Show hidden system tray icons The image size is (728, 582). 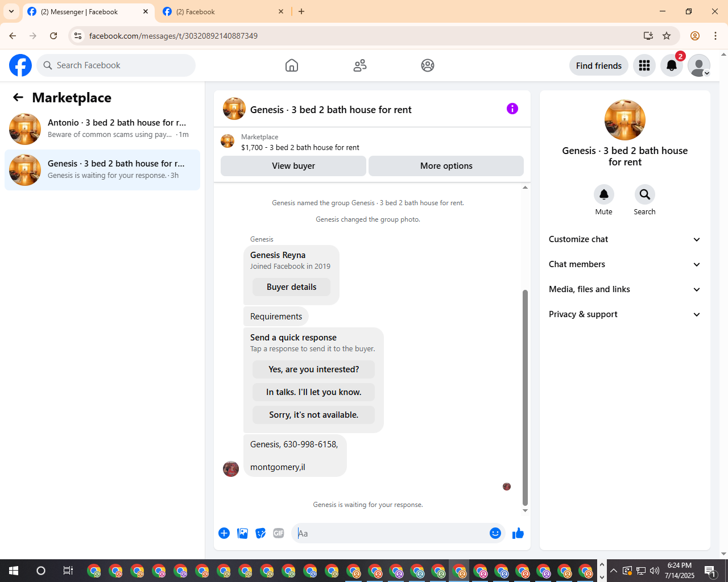pyautogui.click(x=613, y=571)
